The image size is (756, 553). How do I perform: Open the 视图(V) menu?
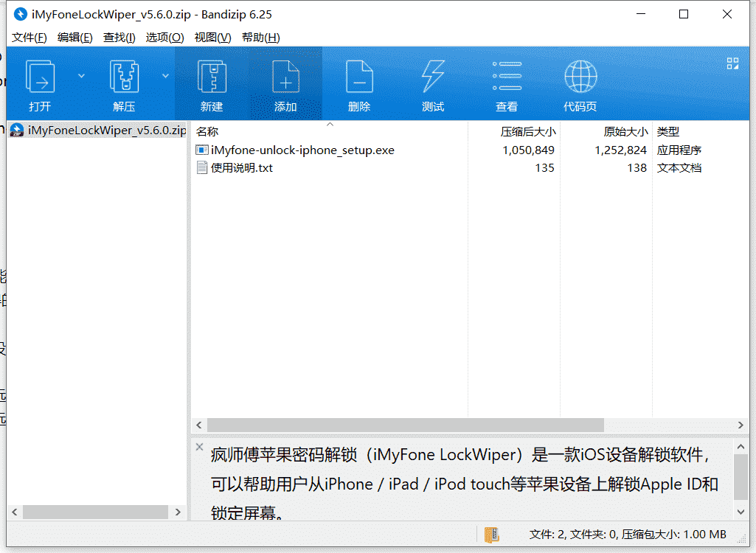click(212, 37)
